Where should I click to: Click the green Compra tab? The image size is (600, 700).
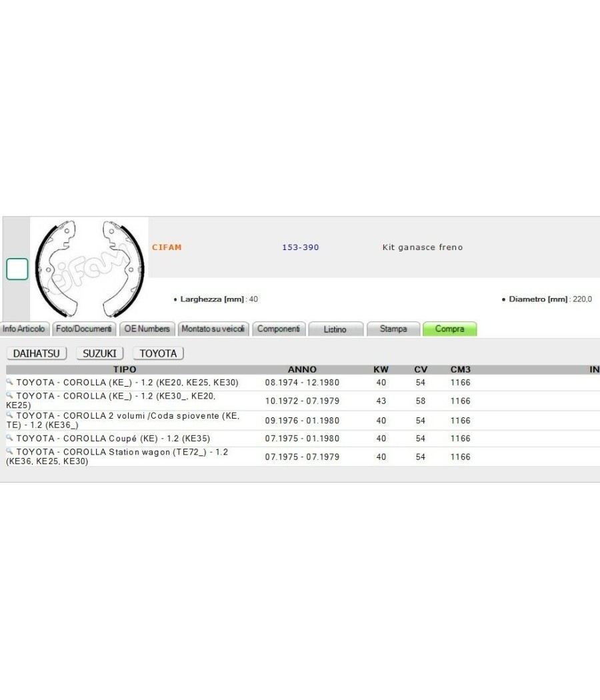tap(449, 329)
